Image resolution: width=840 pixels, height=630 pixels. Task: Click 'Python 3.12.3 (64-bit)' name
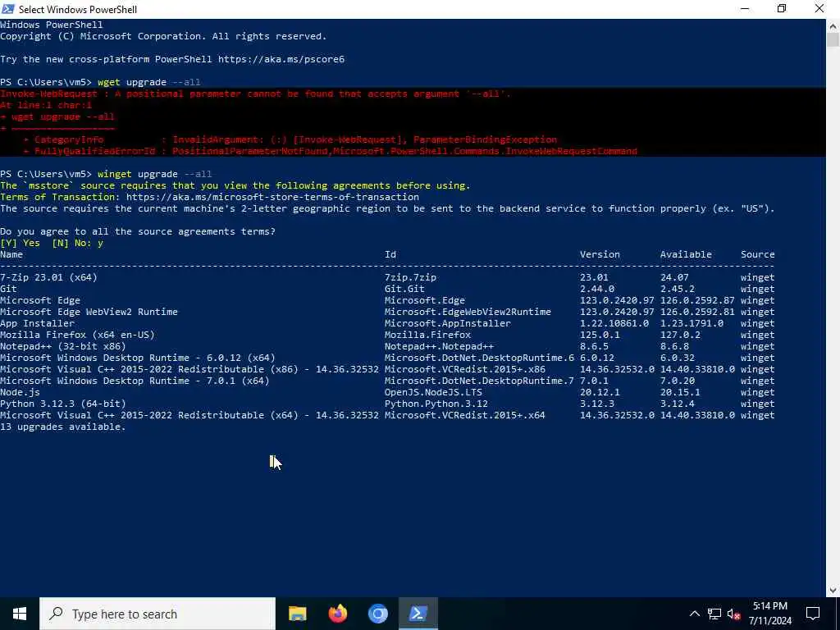[62, 404]
